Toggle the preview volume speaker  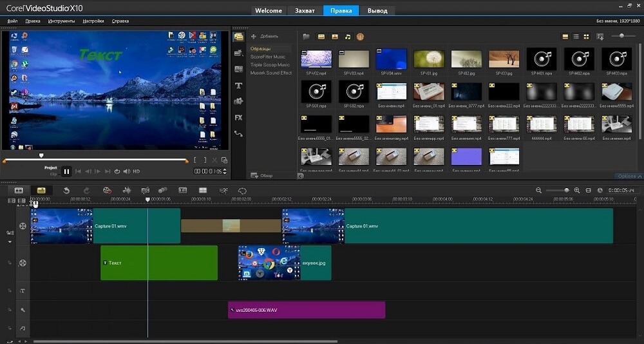[x=126, y=171]
